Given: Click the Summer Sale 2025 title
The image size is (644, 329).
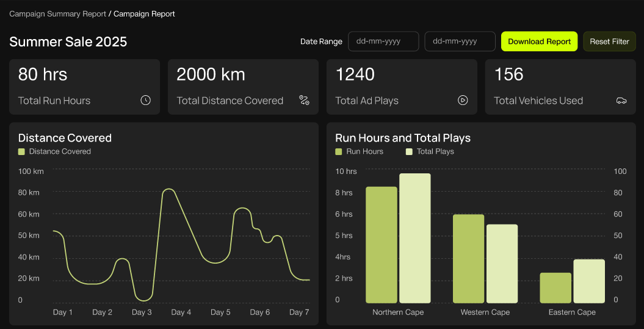Looking at the screenshot, I should pos(68,42).
